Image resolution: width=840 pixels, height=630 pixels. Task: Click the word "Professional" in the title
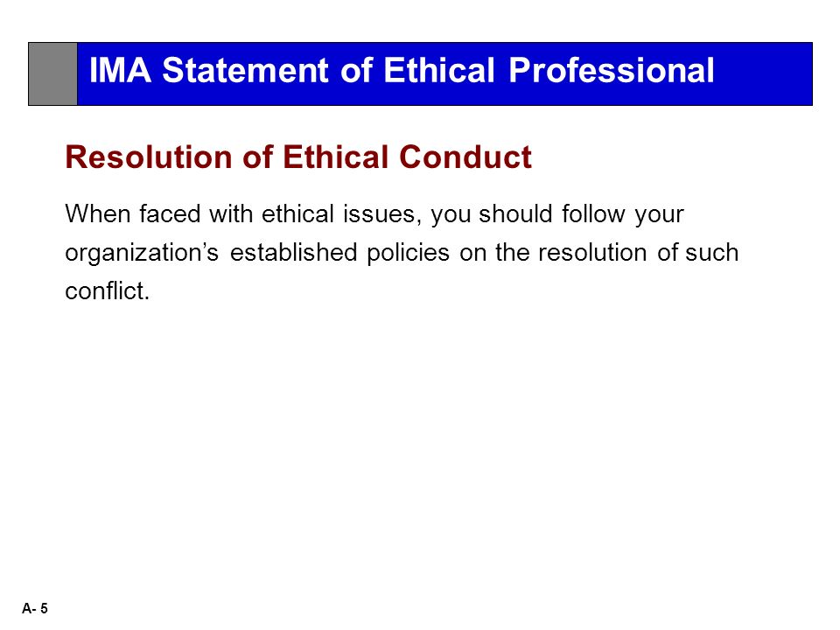tap(612, 70)
